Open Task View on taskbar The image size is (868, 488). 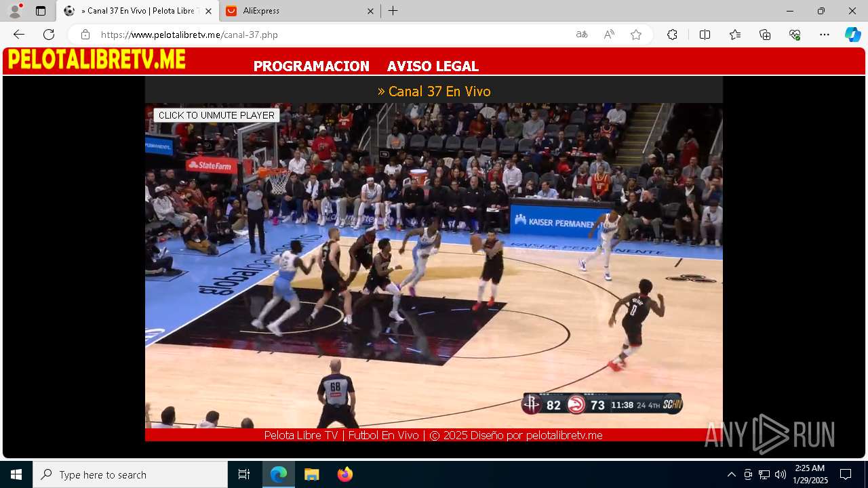point(244,474)
